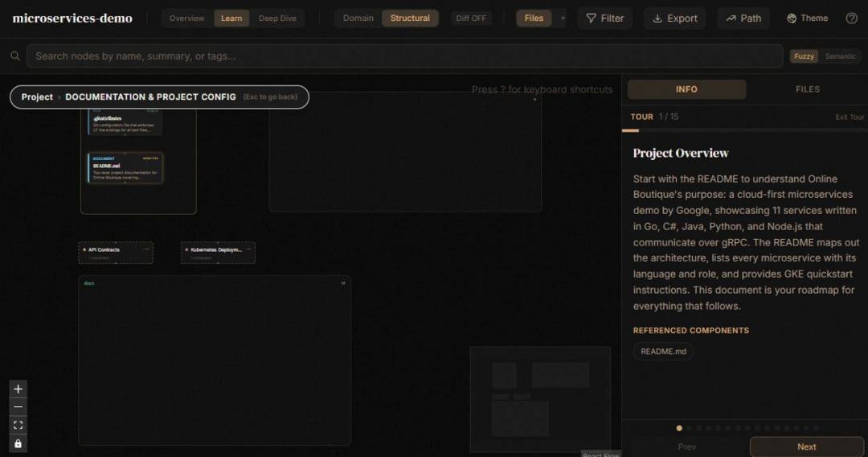Select the .gitattributes file node
868x457 pixels.
(x=125, y=121)
